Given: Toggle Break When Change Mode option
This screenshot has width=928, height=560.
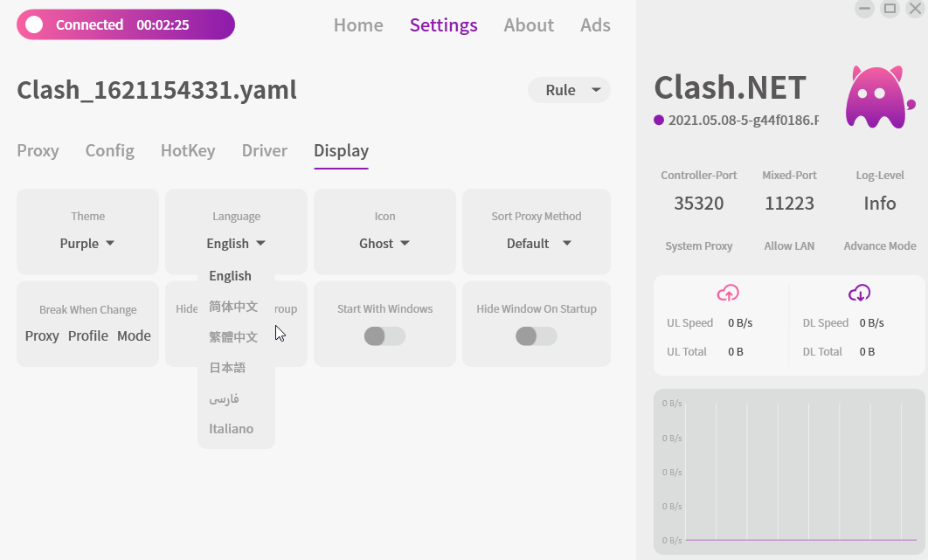Looking at the screenshot, I should (134, 335).
